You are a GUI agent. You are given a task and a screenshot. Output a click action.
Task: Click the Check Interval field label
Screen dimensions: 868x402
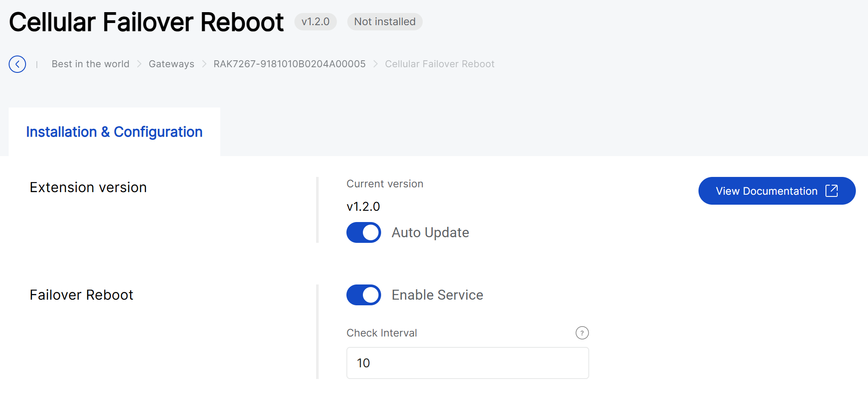click(x=382, y=333)
